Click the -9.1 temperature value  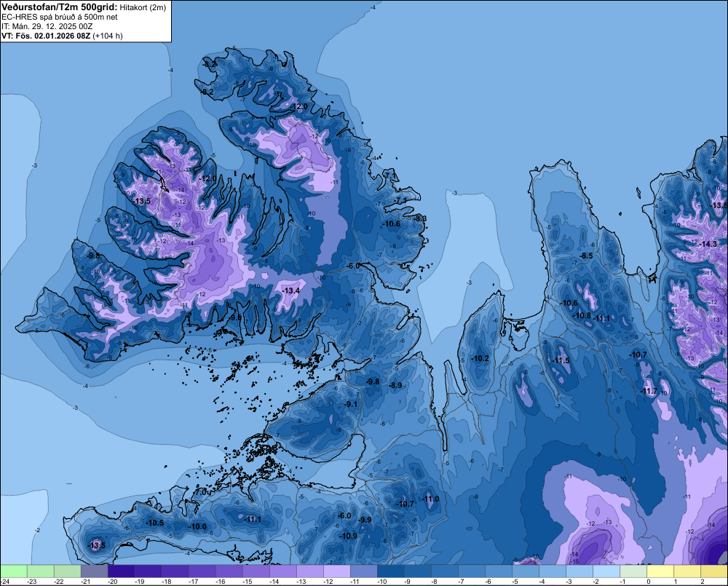point(352,405)
